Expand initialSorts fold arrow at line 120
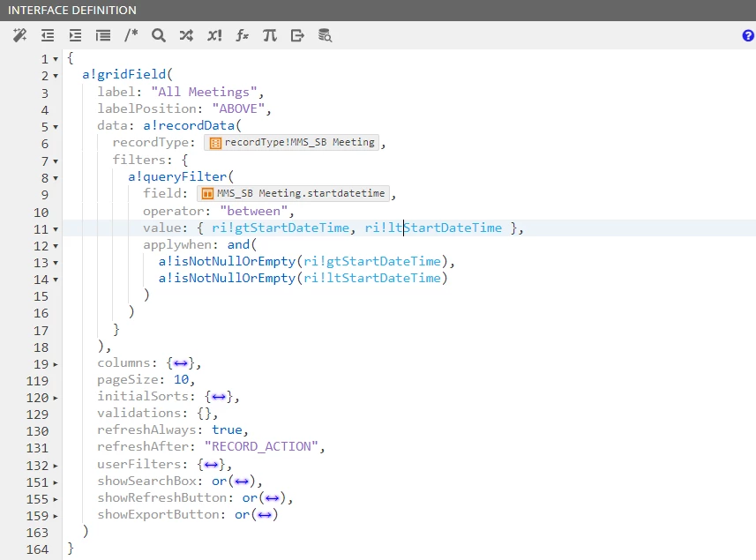This screenshot has width=756, height=560. coord(56,398)
